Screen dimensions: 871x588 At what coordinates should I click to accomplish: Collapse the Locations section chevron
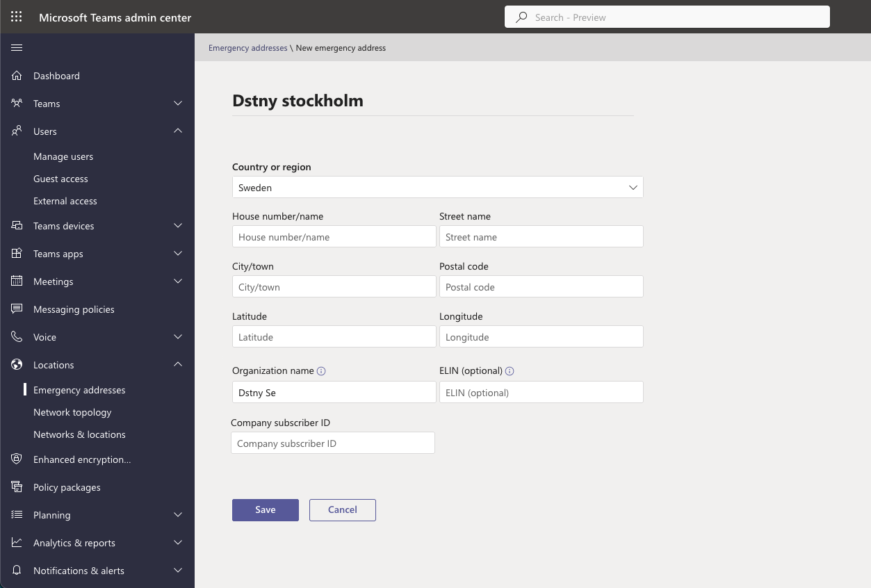178,365
